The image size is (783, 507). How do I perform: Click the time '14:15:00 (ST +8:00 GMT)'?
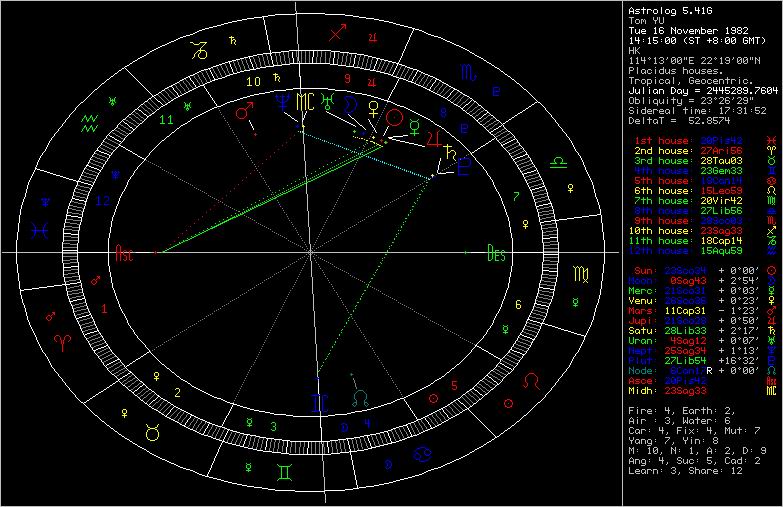[697, 40]
